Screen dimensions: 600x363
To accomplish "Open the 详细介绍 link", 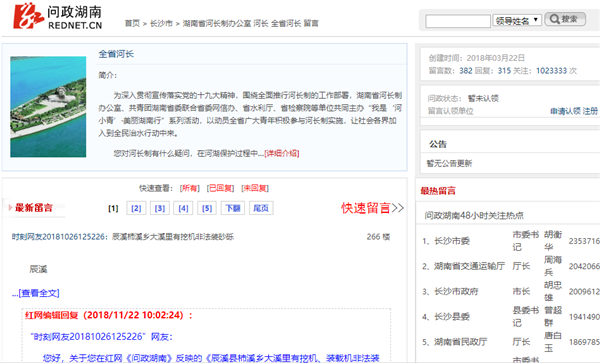I will [282, 153].
